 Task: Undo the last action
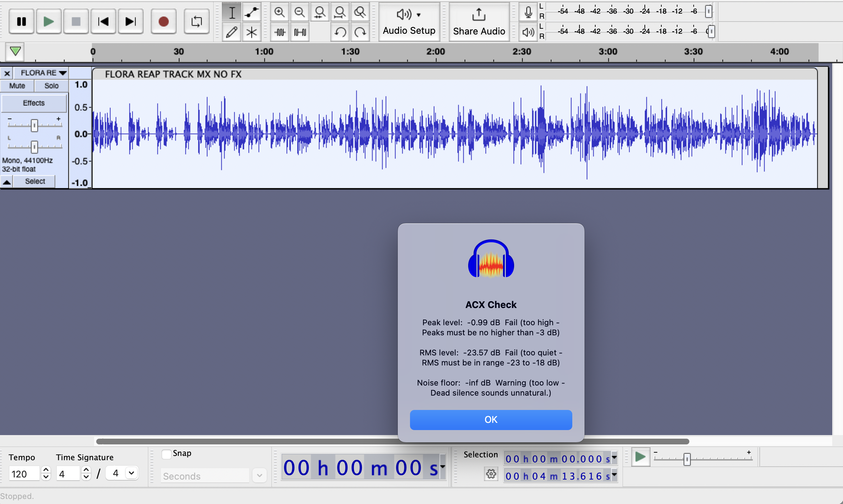point(340,32)
